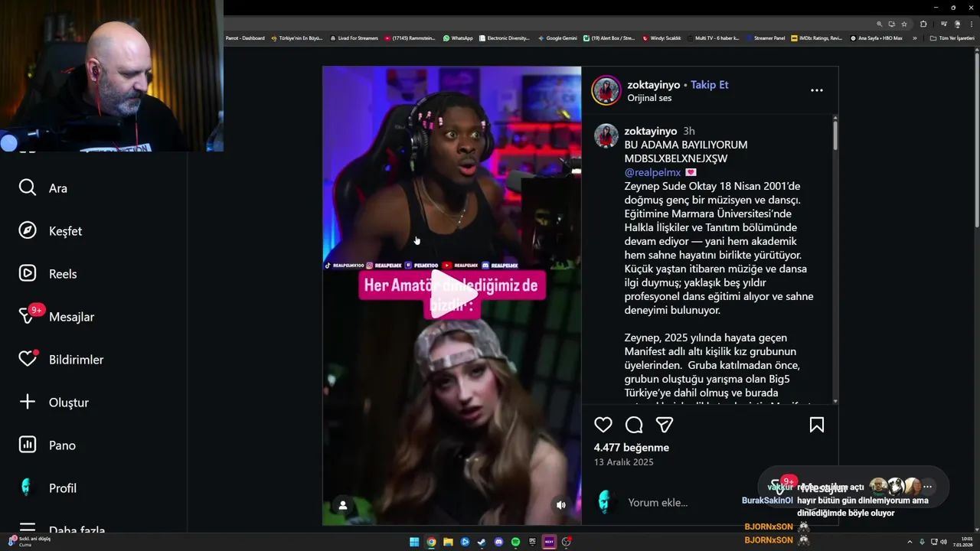Open Daha fazla menu in sidebar
Screen dimensions: 980x551
click(62, 530)
